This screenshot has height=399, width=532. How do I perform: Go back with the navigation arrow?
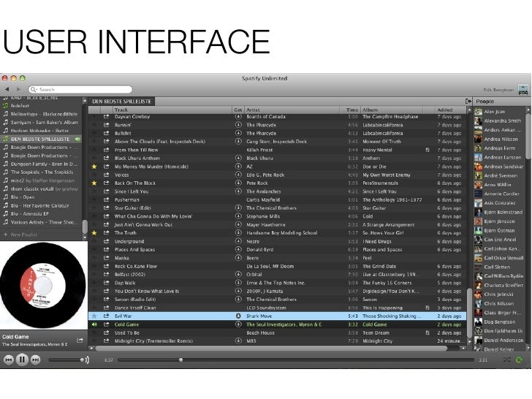tap(7, 89)
